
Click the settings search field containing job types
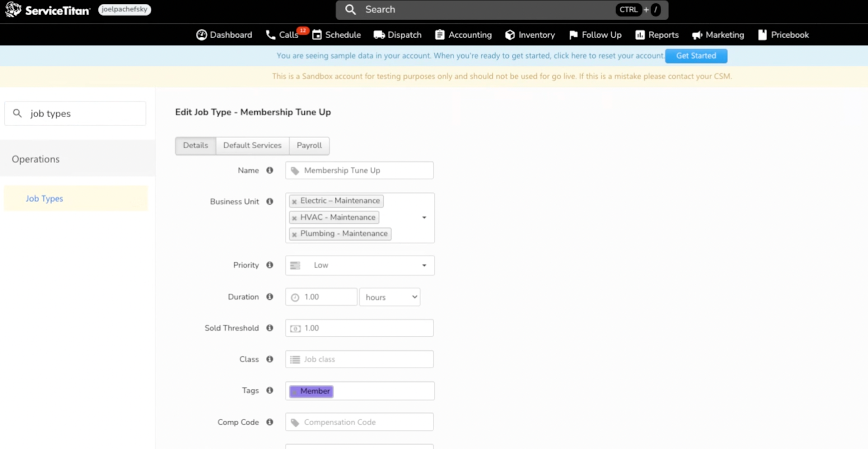pyautogui.click(x=75, y=113)
